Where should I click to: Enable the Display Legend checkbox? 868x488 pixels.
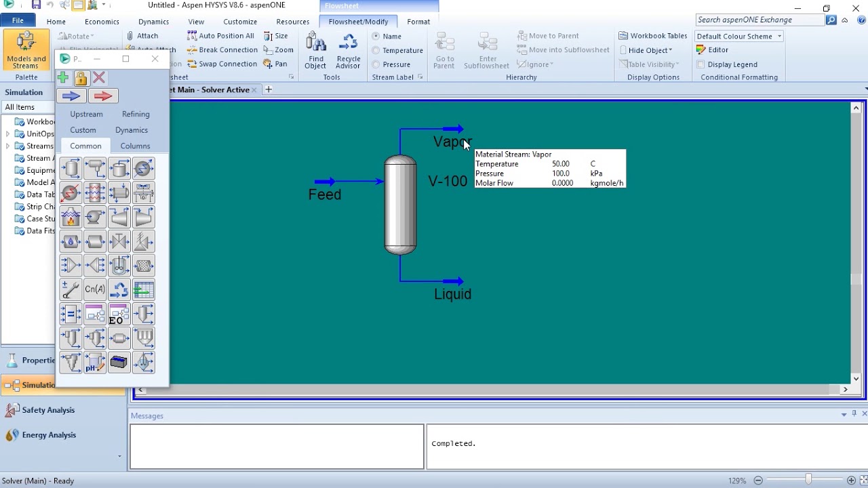701,64
